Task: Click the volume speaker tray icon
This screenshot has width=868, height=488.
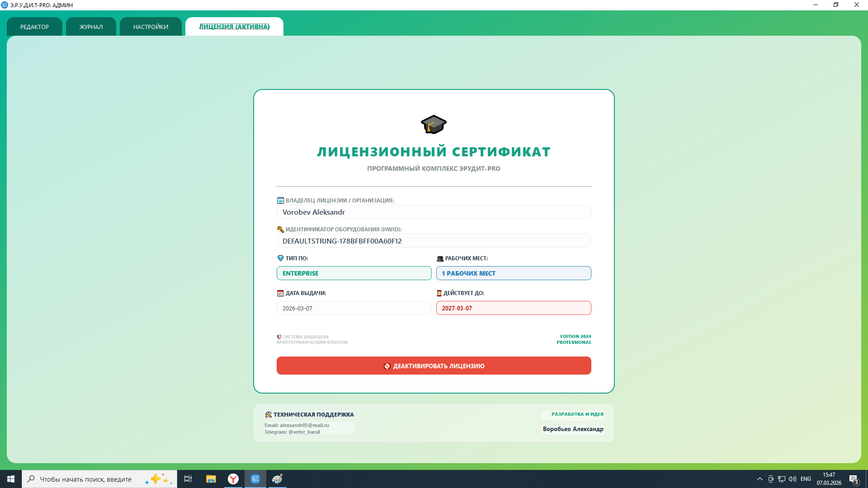Action: click(x=793, y=479)
